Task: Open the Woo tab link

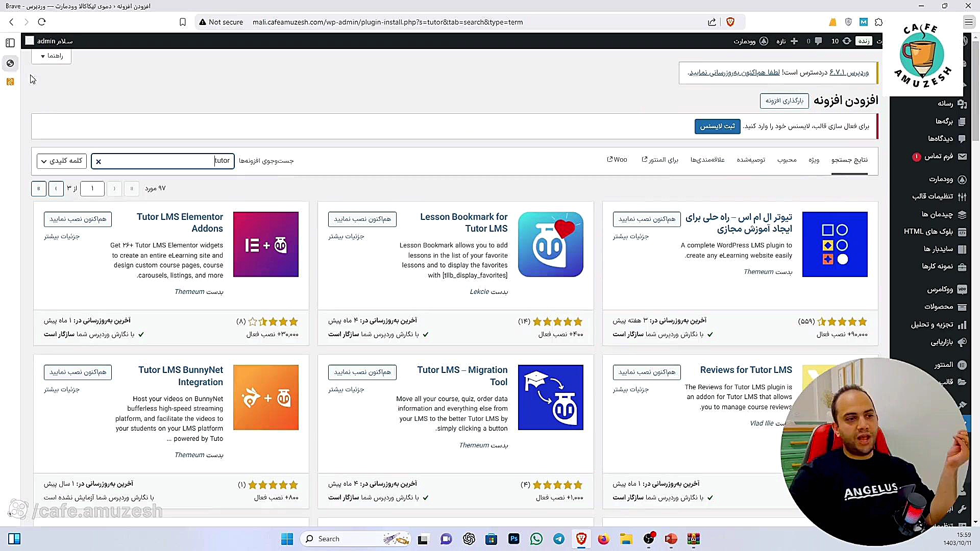Action: click(617, 160)
